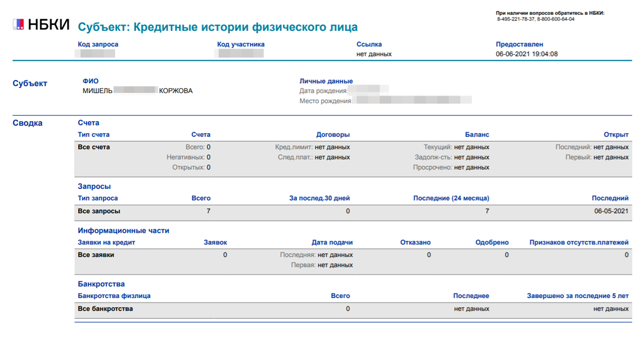Select the surname 'КОРЖОВА'
The height and width of the screenshot is (339, 644).
pyautogui.click(x=176, y=91)
